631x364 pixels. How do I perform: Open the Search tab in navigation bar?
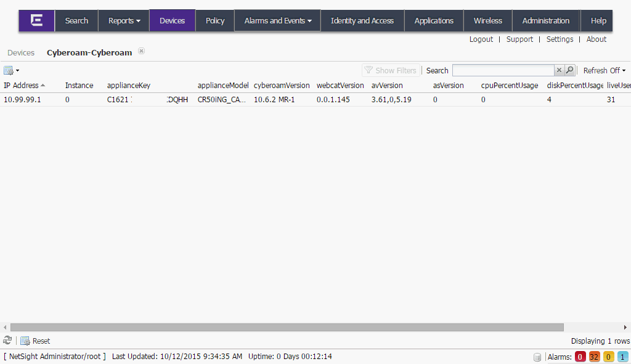coord(76,20)
